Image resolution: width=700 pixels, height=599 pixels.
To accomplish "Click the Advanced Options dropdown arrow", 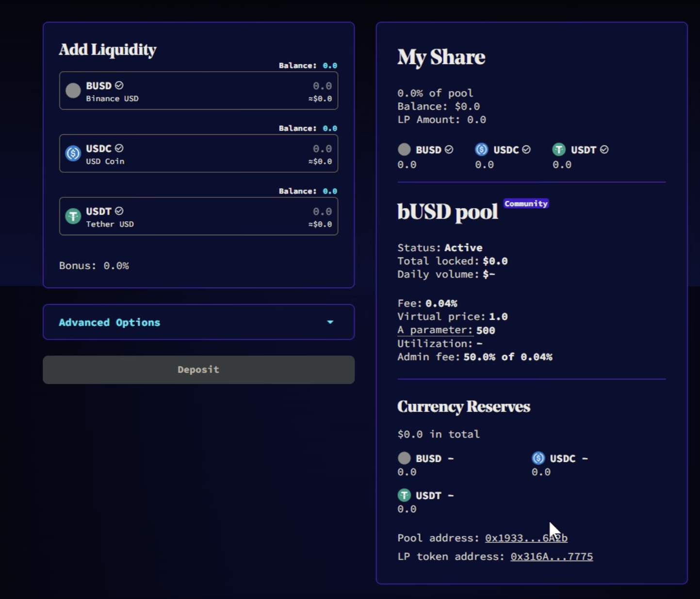I will [330, 322].
